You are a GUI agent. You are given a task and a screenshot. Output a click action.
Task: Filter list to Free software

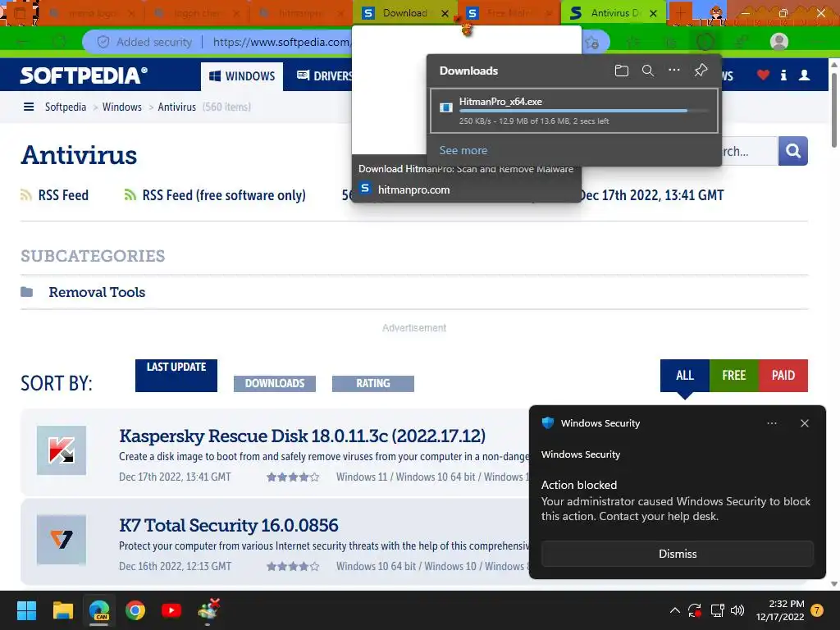point(734,376)
